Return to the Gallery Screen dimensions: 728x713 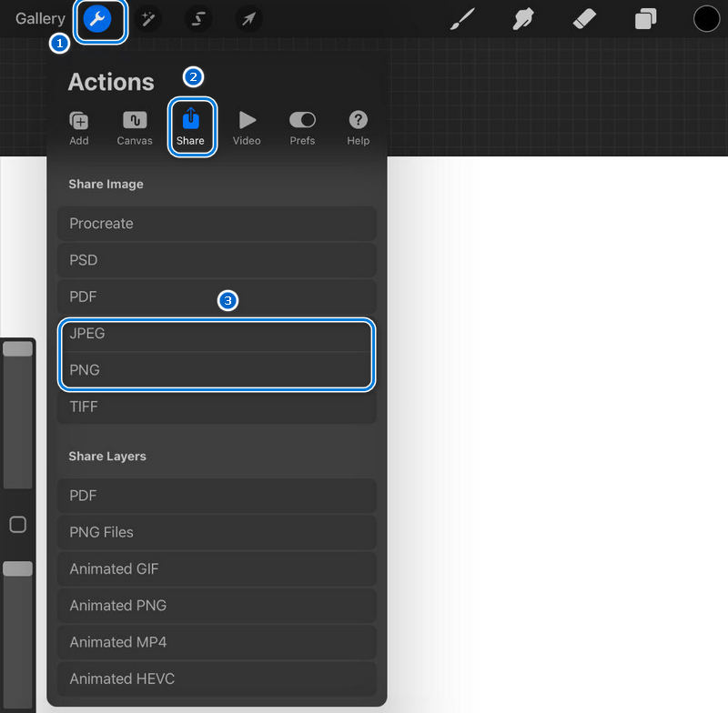(x=40, y=19)
